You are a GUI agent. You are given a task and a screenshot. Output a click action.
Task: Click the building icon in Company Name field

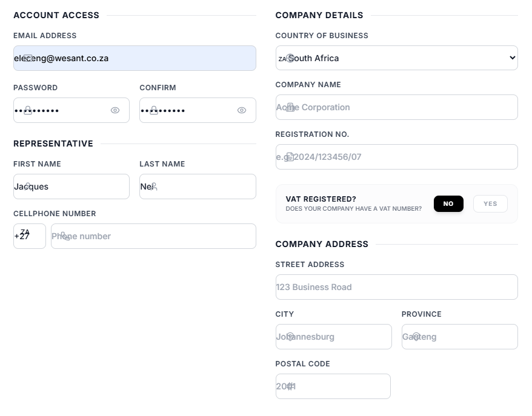click(290, 107)
